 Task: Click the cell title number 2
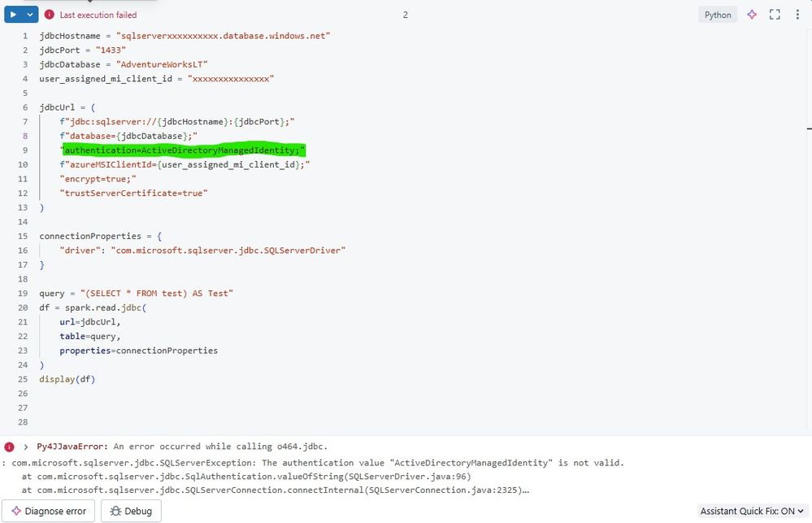coord(406,15)
